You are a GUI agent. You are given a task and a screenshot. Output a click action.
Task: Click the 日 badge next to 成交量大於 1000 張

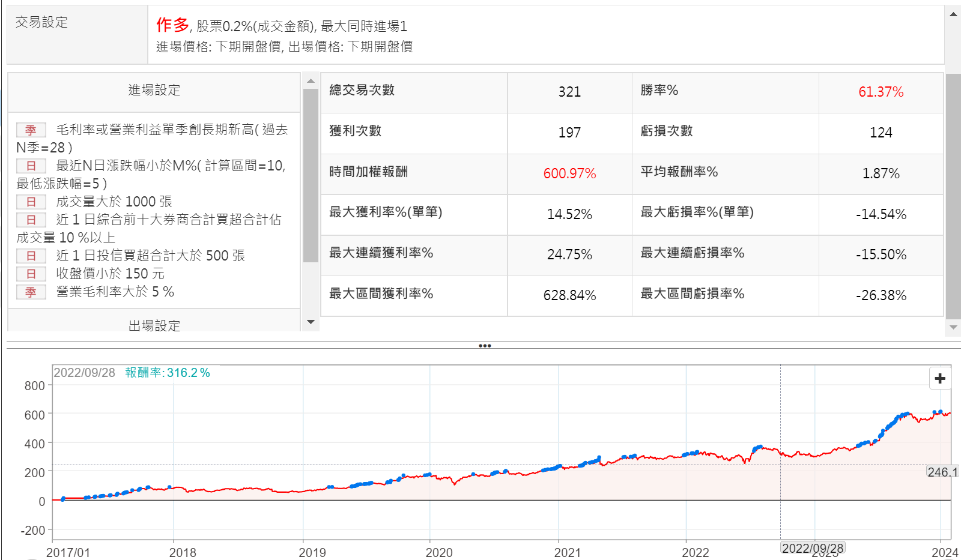click(x=31, y=202)
